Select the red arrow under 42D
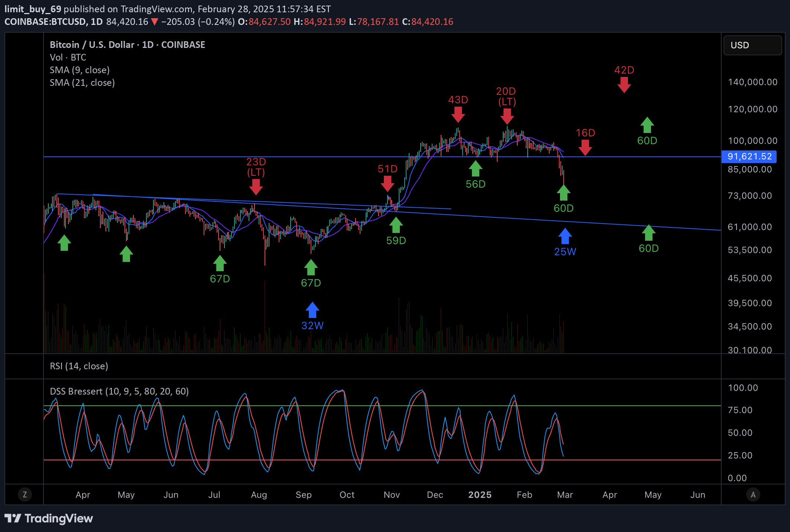790x532 pixels. point(624,85)
